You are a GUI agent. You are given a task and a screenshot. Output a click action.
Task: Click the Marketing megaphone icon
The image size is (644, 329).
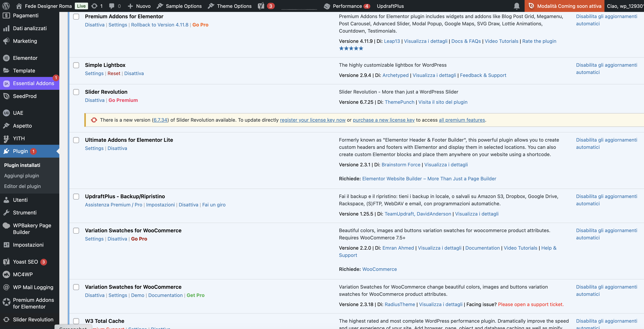(6, 41)
